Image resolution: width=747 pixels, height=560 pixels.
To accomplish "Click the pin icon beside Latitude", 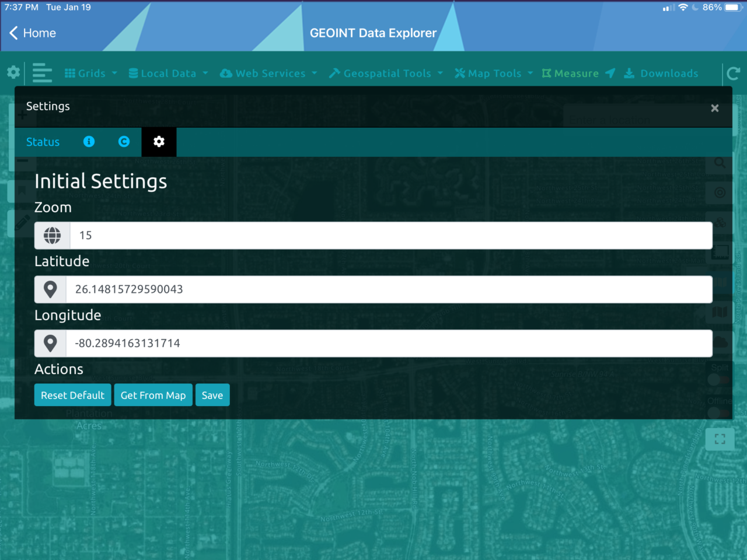I will (50, 289).
